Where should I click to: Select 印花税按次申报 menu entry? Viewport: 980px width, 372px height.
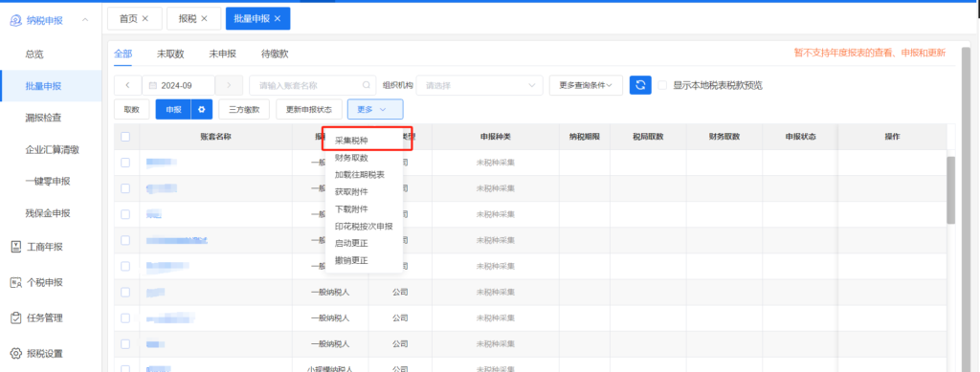[x=364, y=226]
